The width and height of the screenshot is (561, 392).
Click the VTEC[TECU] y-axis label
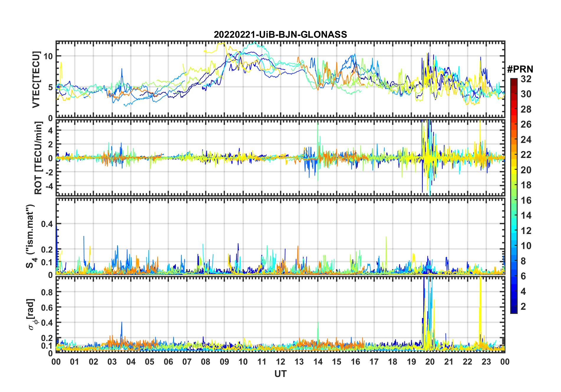[36, 80]
